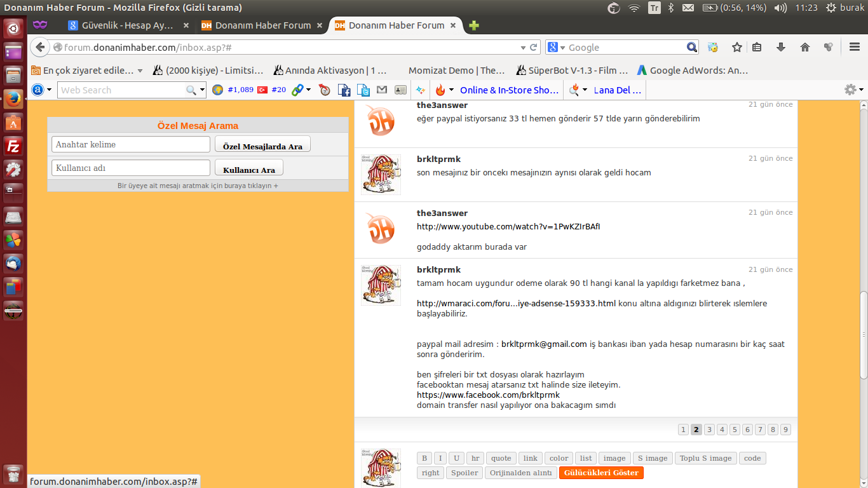The height and width of the screenshot is (488, 868).
Task: Launch FileZilla from the Ubuntu dock
Action: pos(13,146)
